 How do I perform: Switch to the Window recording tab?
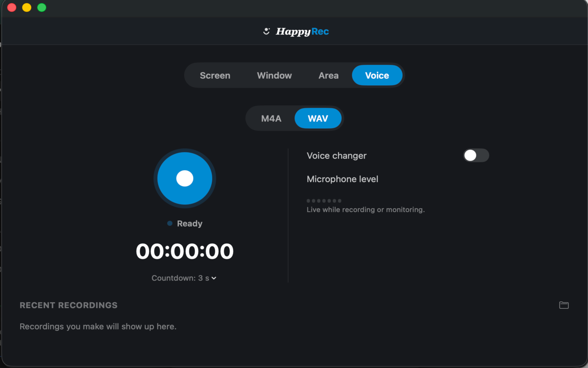274,75
